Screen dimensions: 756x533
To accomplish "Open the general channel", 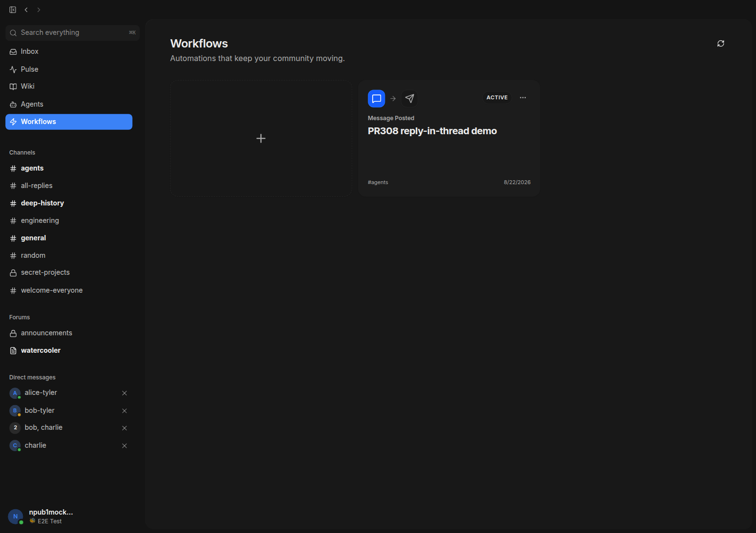I will pos(69,238).
